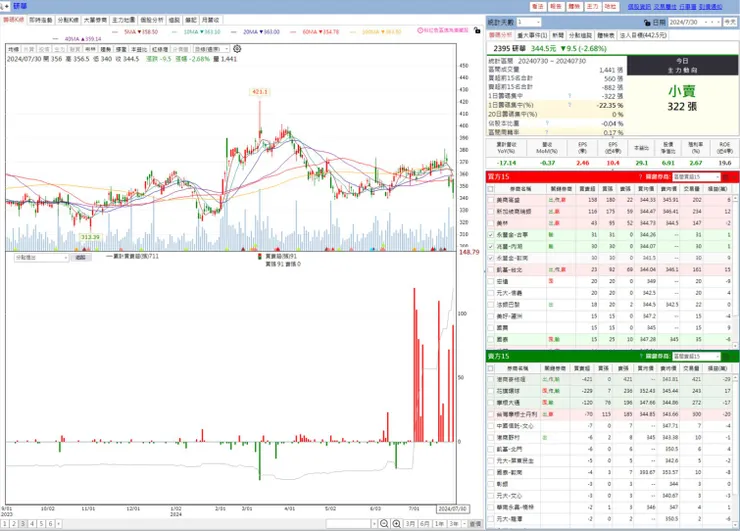The height and width of the screenshot is (531, 740).
Task: Open 分點進出 dropdown below price chart
Action: tap(42, 258)
